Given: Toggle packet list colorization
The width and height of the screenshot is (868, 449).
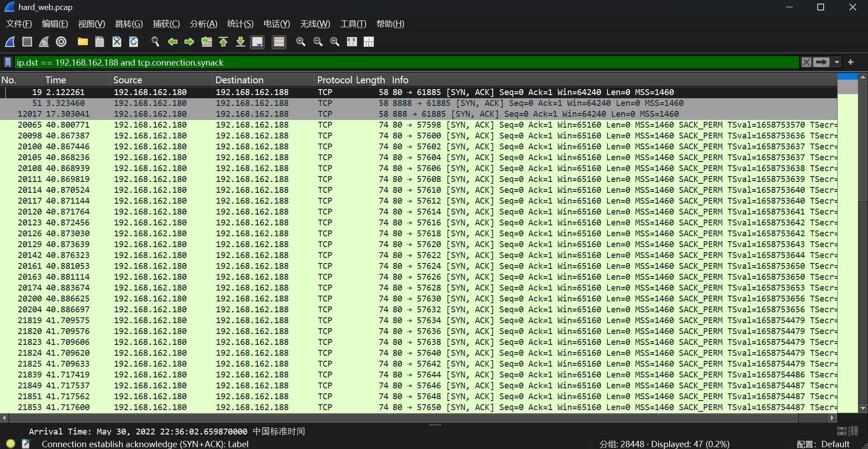Looking at the screenshot, I should 279,42.
